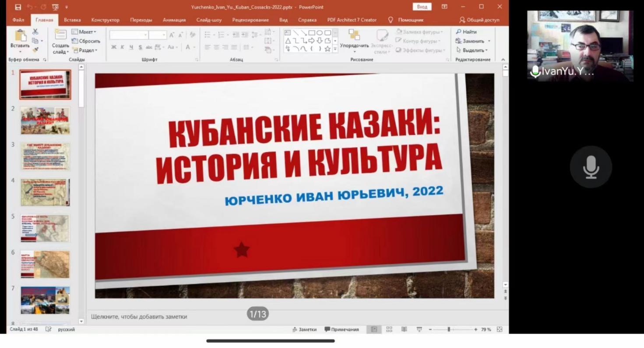Screen dimensions: 644x348
Task: Click the zoom slider in status bar
Action: point(449,330)
